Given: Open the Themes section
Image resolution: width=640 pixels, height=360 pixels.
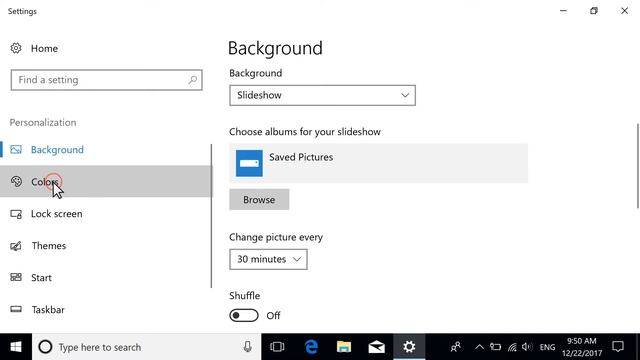Looking at the screenshot, I should 49,246.
